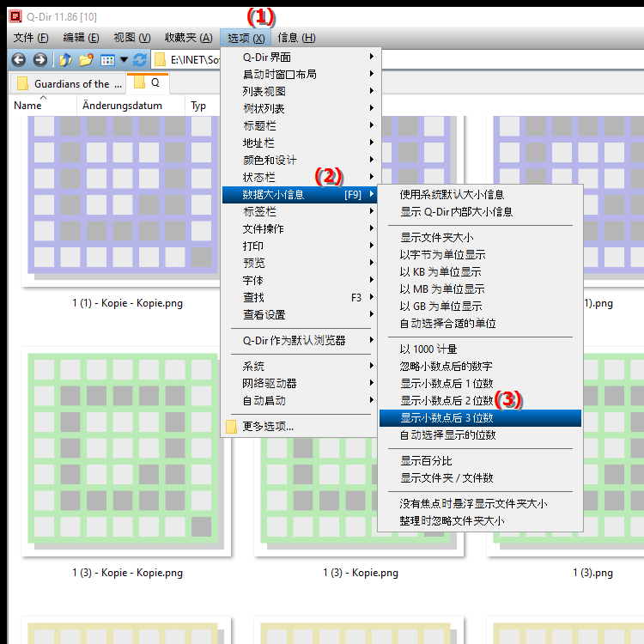The height and width of the screenshot is (644, 644).
Task: Choose 显示 Q-Dir 内部大小信息 option
Action: pos(480,212)
